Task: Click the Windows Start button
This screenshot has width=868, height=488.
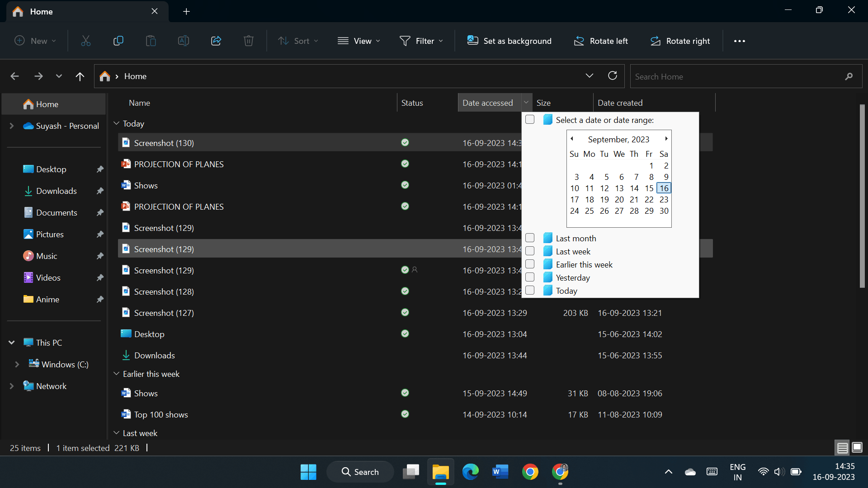Action: [x=308, y=472]
